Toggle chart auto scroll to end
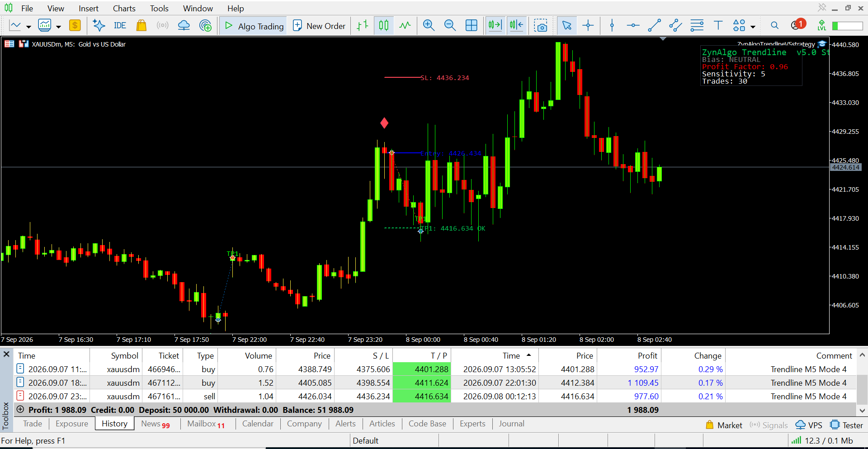 pyautogui.click(x=495, y=26)
